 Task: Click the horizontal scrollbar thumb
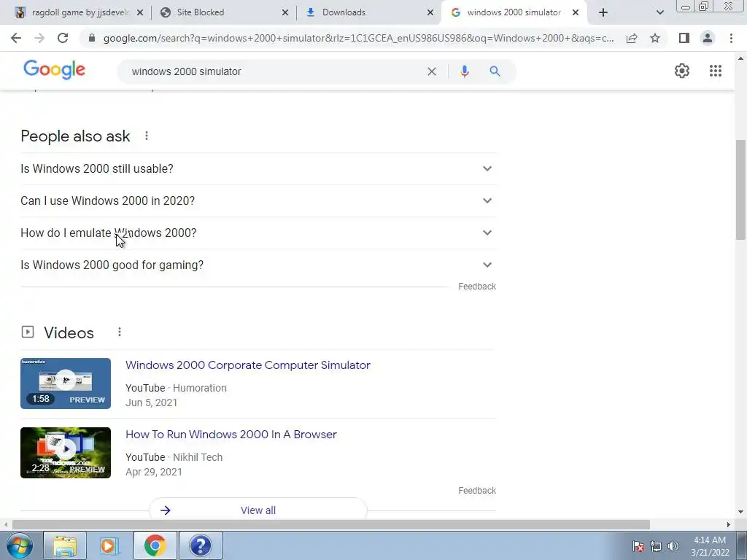[x=331, y=524]
